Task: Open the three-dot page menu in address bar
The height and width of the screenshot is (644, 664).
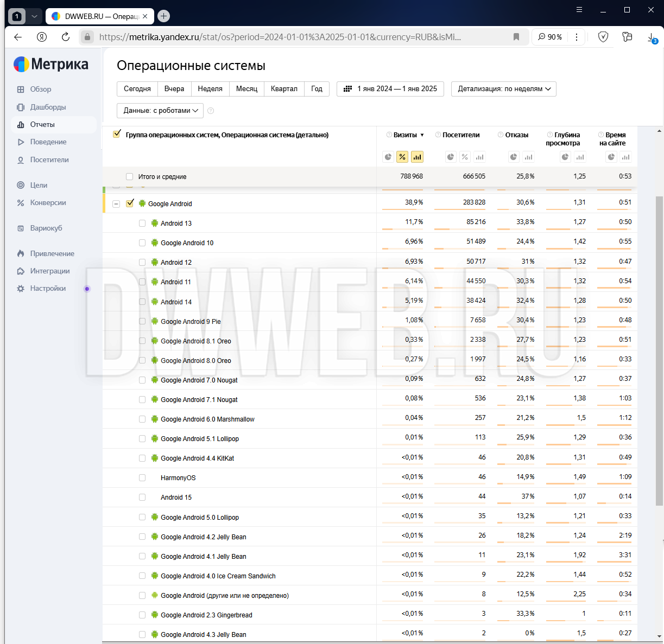Action: tap(577, 37)
